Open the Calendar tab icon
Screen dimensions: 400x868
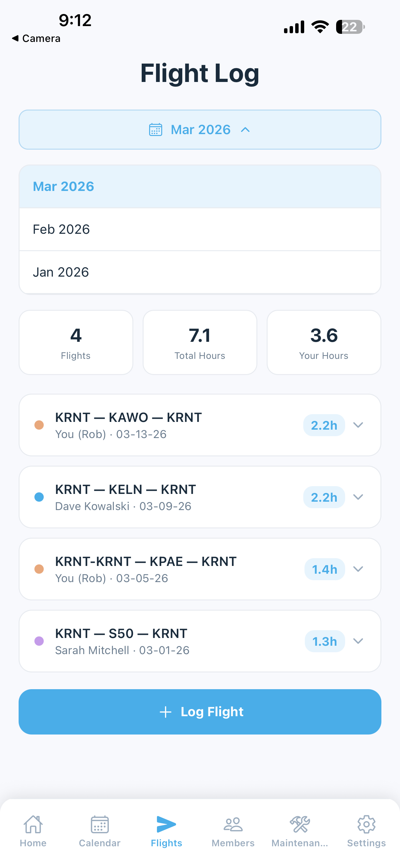pos(100,824)
